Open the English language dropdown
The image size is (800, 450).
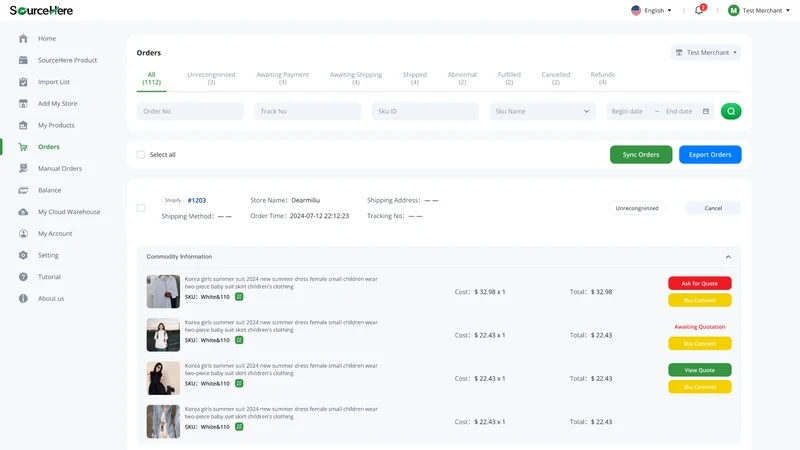(x=652, y=10)
